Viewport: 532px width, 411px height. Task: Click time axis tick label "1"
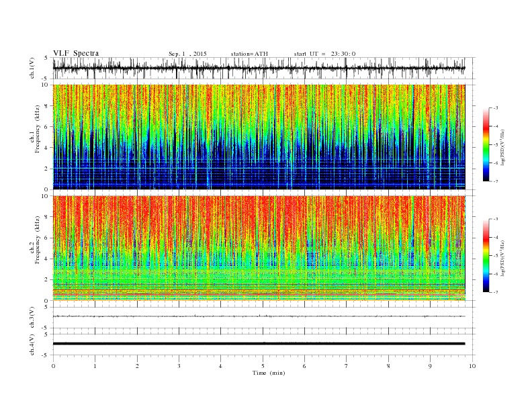(x=95, y=366)
